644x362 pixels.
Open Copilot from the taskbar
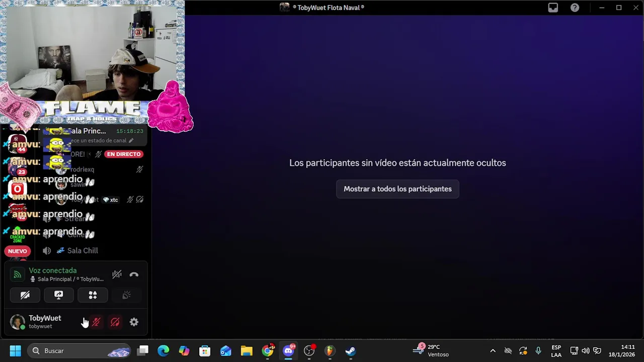[184, 351]
